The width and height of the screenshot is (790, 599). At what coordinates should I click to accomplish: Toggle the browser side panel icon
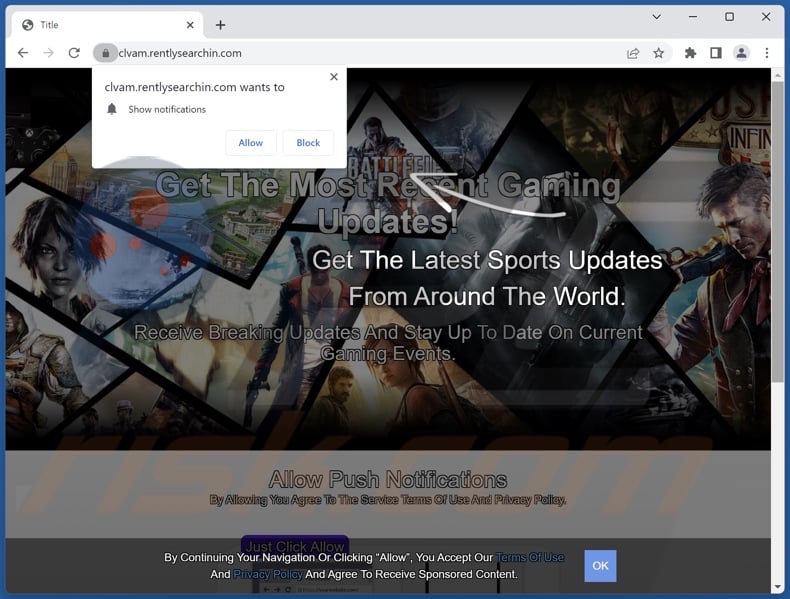(x=715, y=53)
